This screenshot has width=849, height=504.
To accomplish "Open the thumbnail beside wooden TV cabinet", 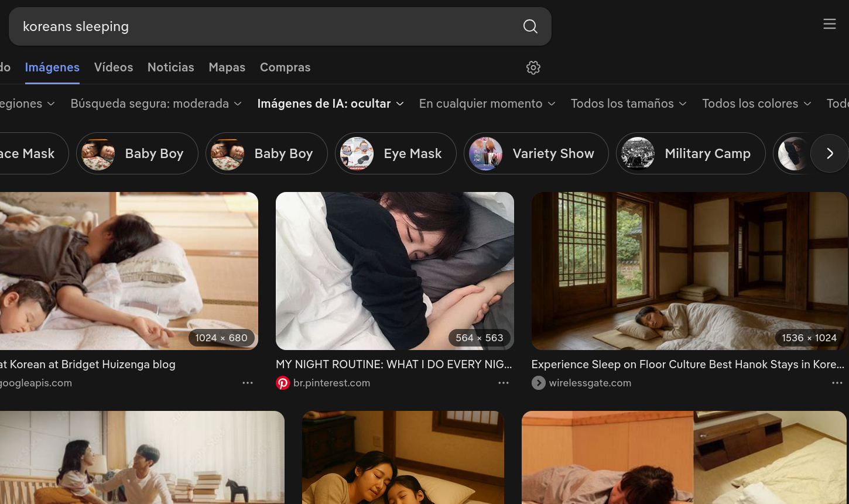I will [x=684, y=457].
